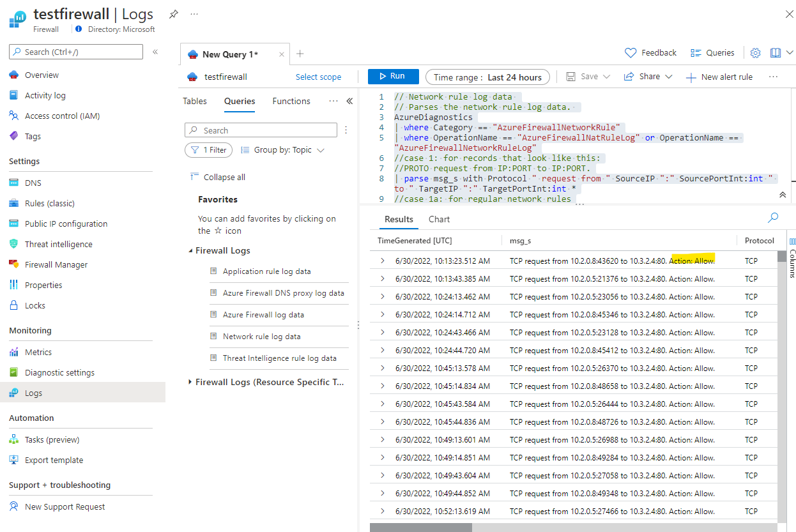Open the Share dropdown
796x532 pixels.
point(648,77)
